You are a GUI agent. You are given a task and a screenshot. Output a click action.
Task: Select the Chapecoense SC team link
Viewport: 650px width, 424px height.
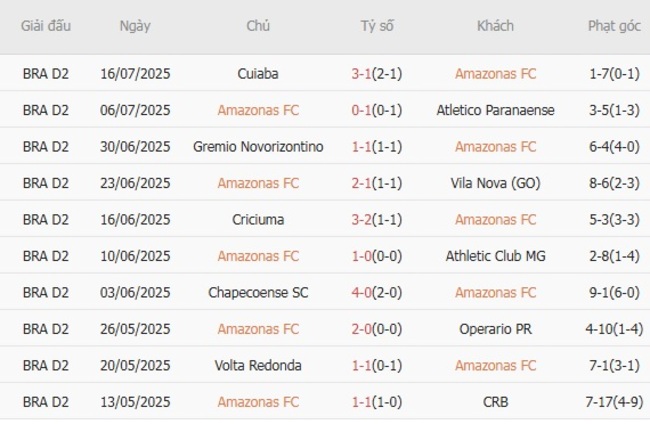pos(258,293)
